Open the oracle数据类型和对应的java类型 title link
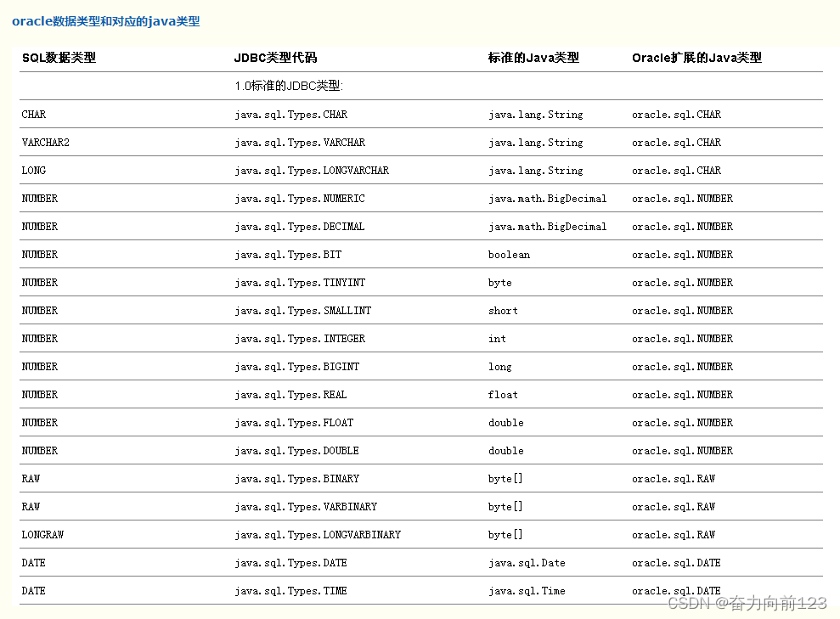 click(x=105, y=21)
